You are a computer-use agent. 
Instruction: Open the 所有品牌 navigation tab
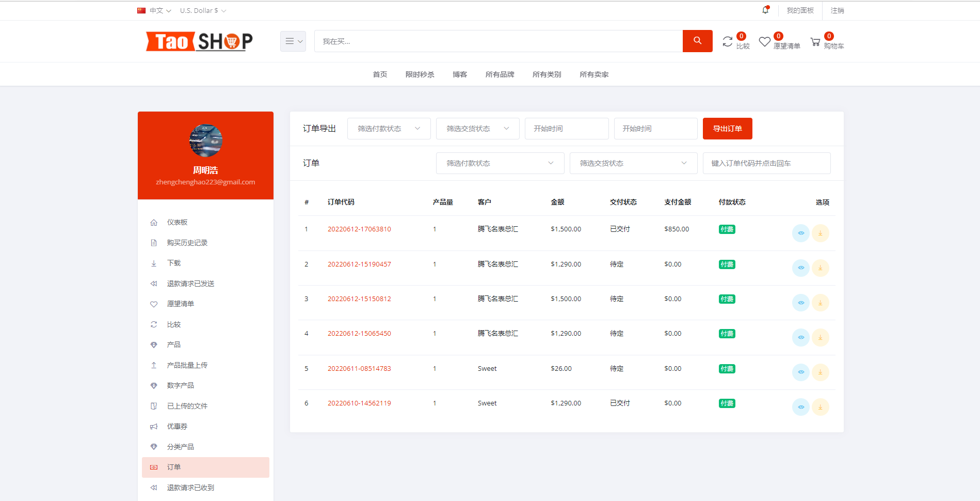499,74
